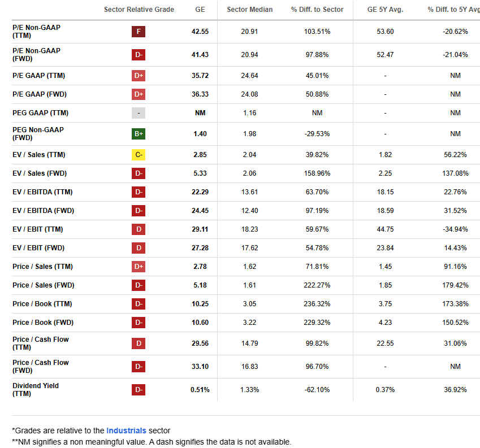Select the Sector Relative Grade column header
Screen dimensions: 480x448
[139, 10]
